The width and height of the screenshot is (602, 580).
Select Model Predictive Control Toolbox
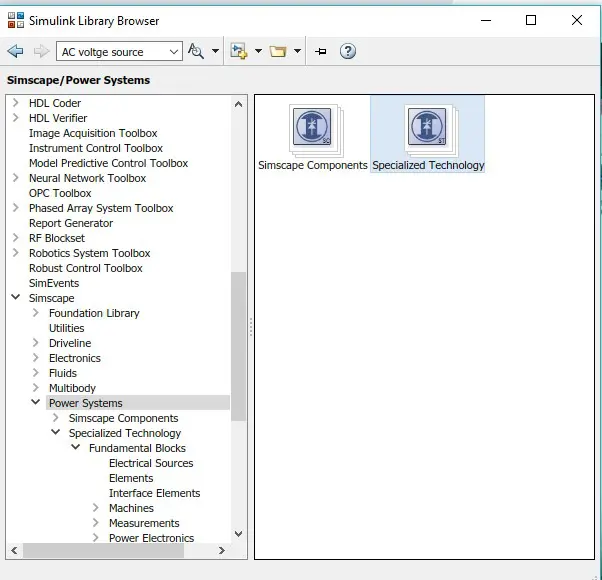(108, 163)
